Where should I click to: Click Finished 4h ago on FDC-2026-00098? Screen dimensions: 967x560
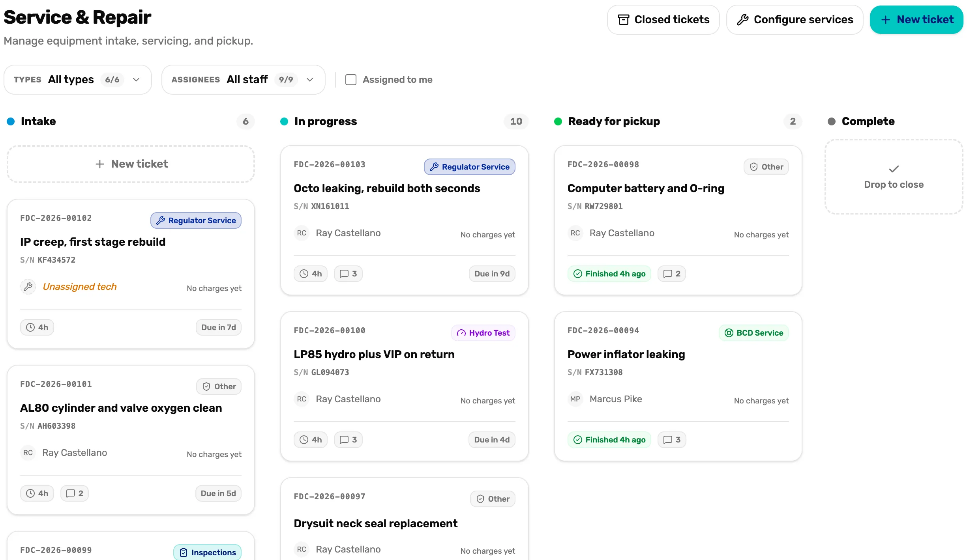pos(609,274)
